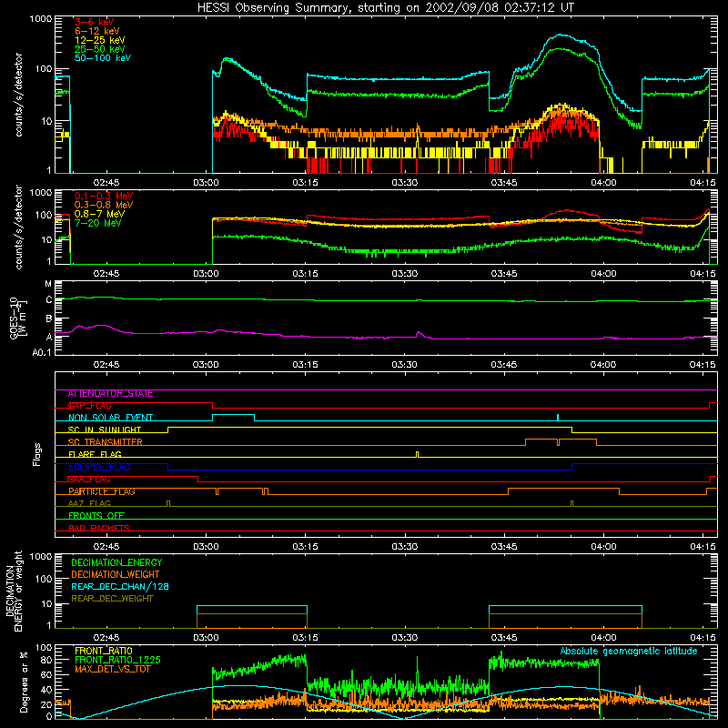Select the yellow 12-25 keV legend label
Viewport: 728px width, 728px height.
click(99, 40)
